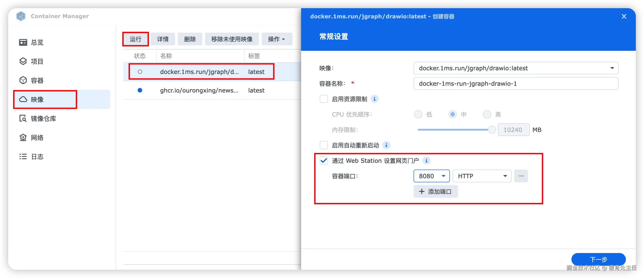Open the 网络 network sidebar icon
This screenshot has width=644, height=278.
23,137
